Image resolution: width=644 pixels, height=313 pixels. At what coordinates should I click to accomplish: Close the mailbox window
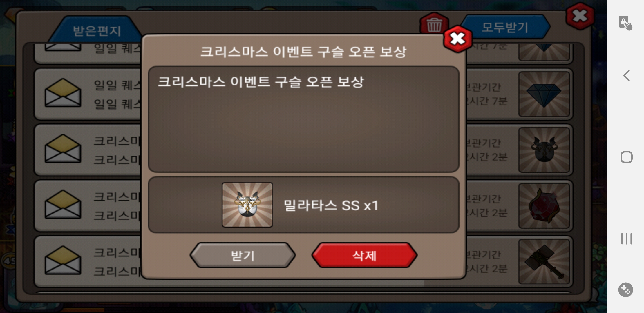pyautogui.click(x=580, y=16)
